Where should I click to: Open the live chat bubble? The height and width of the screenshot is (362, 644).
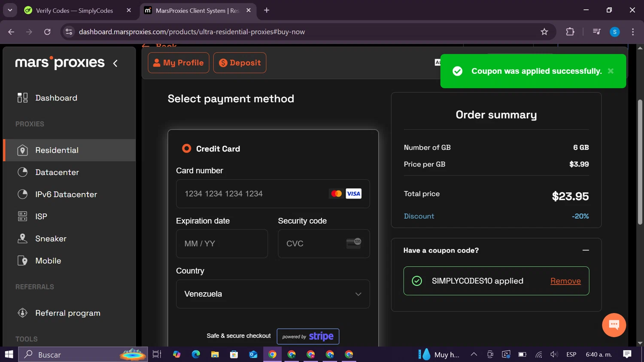614,325
